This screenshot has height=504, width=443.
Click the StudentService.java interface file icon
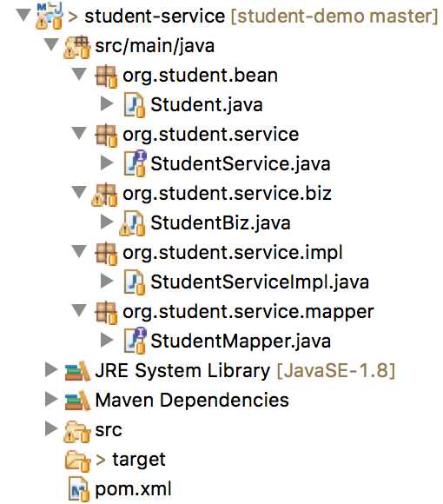[135, 163]
